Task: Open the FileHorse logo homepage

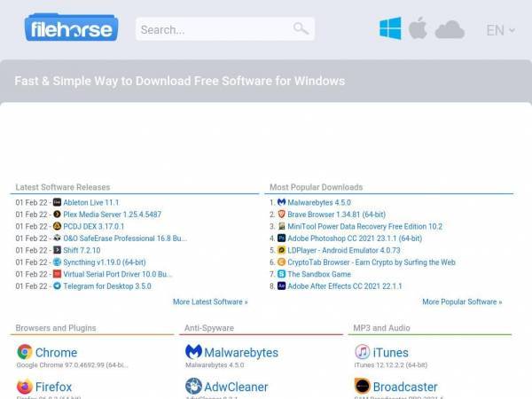Action: (71, 27)
